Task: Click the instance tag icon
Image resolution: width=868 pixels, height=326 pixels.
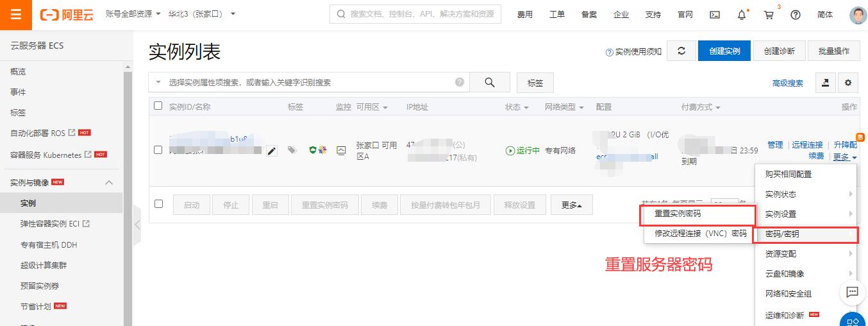Action: [x=292, y=150]
